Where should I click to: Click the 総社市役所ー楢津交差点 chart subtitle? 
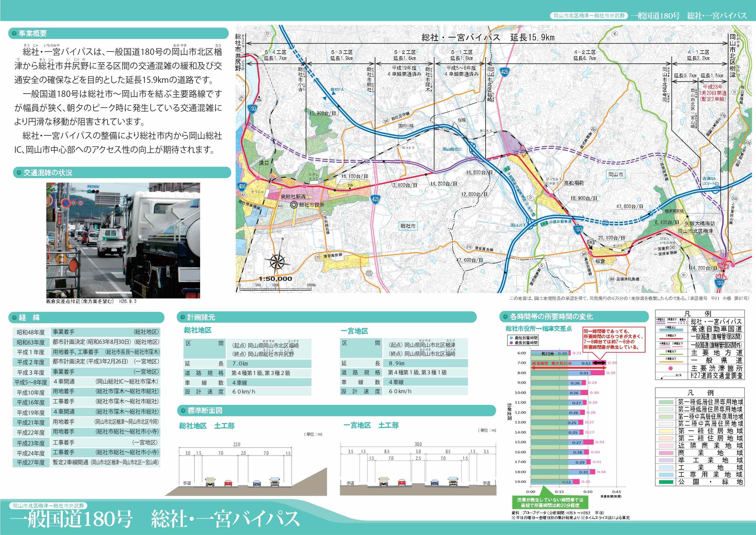tap(539, 328)
